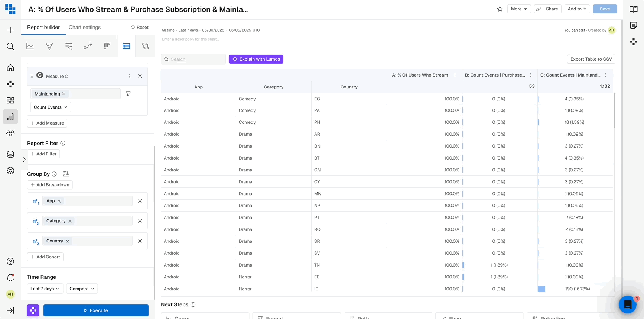Click the star favorite icon
The width and height of the screenshot is (644, 319).
coord(500,9)
